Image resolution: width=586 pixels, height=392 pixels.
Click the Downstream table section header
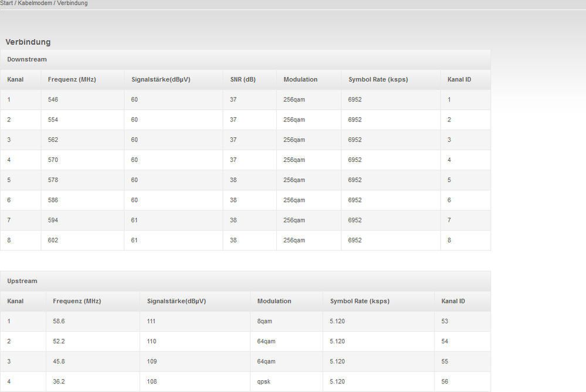tap(27, 59)
